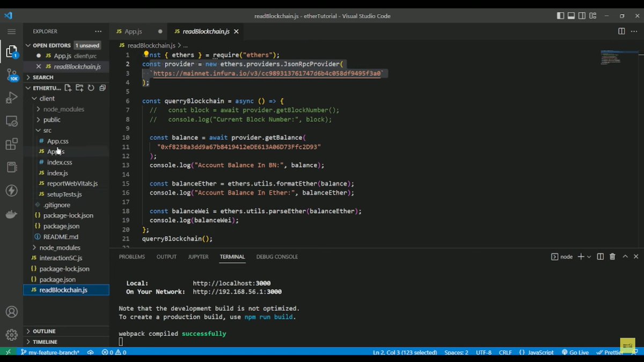Click Go Live in status bar

tap(575, 352)
